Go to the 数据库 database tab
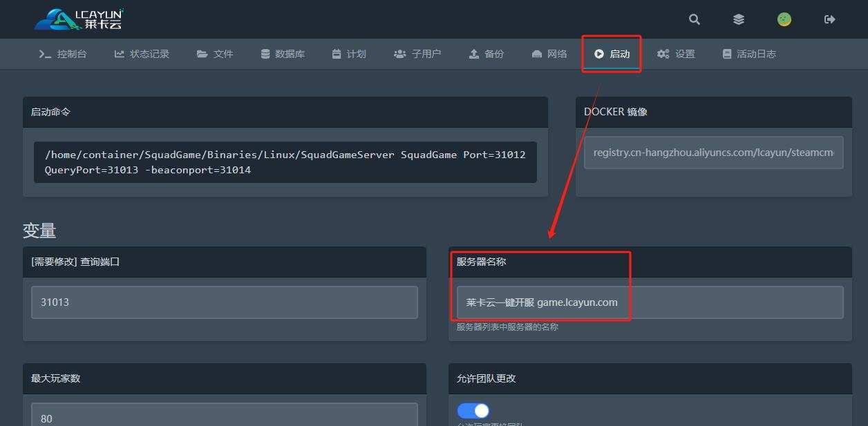 (x=283, y=54)
